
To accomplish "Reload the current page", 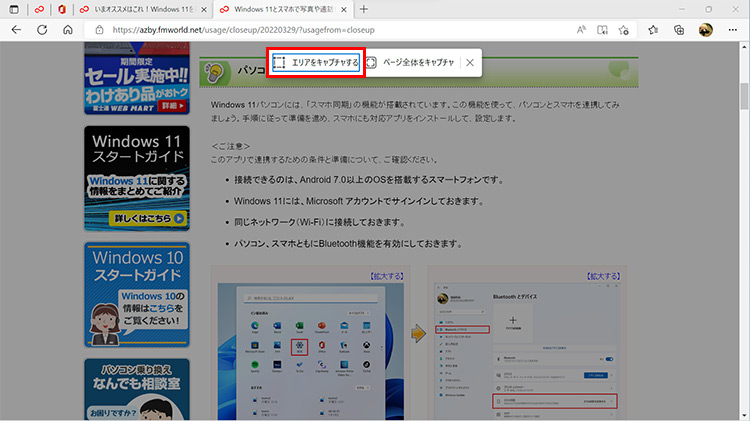I will (42, 30).
